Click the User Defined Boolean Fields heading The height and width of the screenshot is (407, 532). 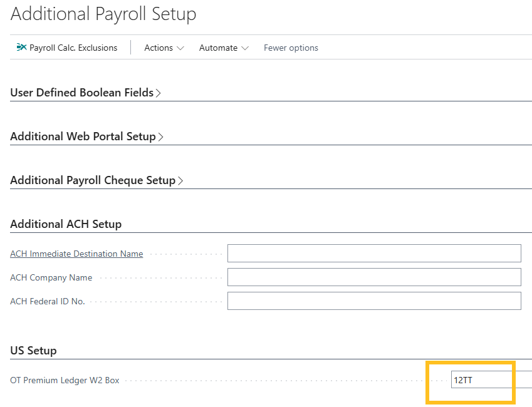tap(81, 92)
